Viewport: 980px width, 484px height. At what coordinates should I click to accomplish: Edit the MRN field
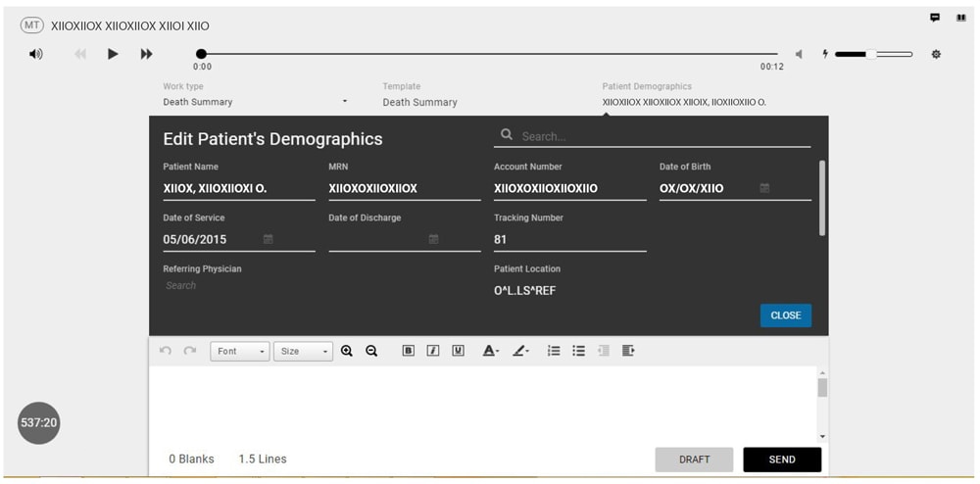click(405, 189)
